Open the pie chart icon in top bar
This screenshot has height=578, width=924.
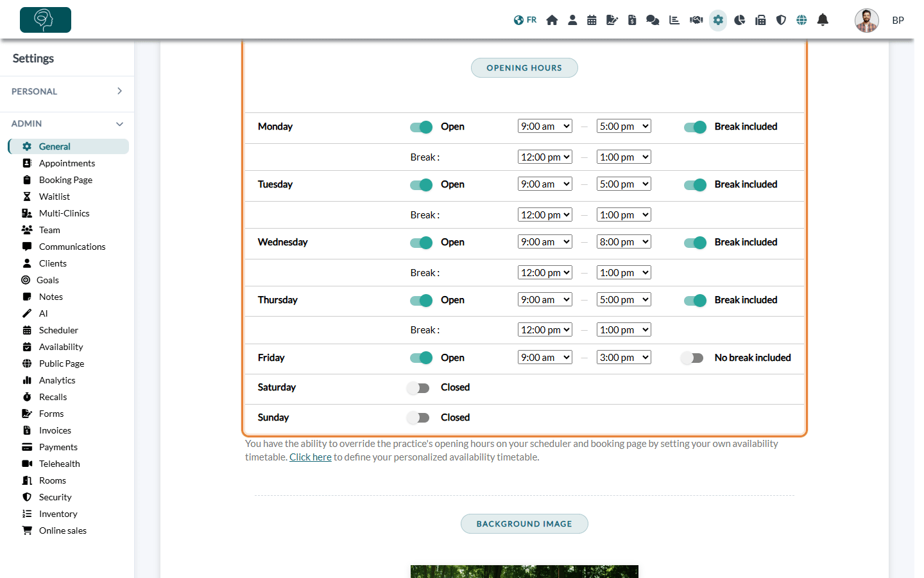click(740, 20)
